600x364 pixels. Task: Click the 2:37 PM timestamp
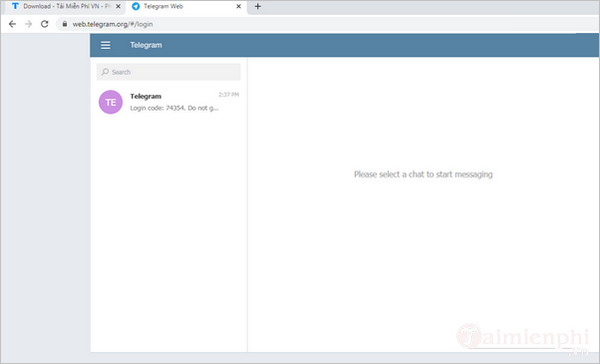(x=229, y=95)
